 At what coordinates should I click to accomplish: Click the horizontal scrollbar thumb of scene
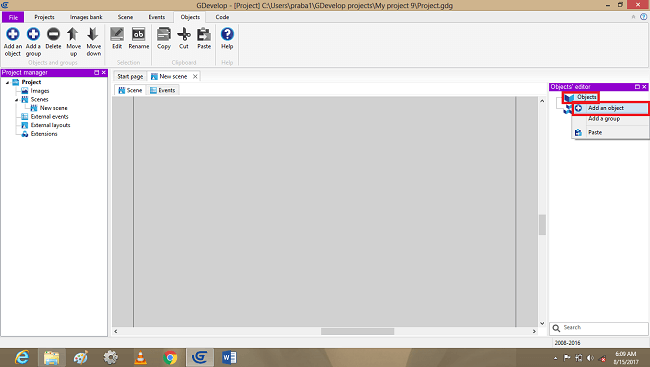point(357,331)
